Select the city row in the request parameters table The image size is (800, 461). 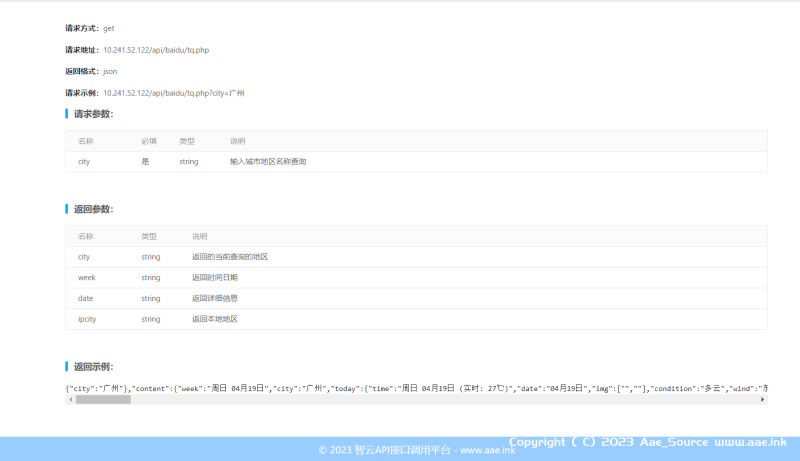pyautogui.click(x=416, y=161)
